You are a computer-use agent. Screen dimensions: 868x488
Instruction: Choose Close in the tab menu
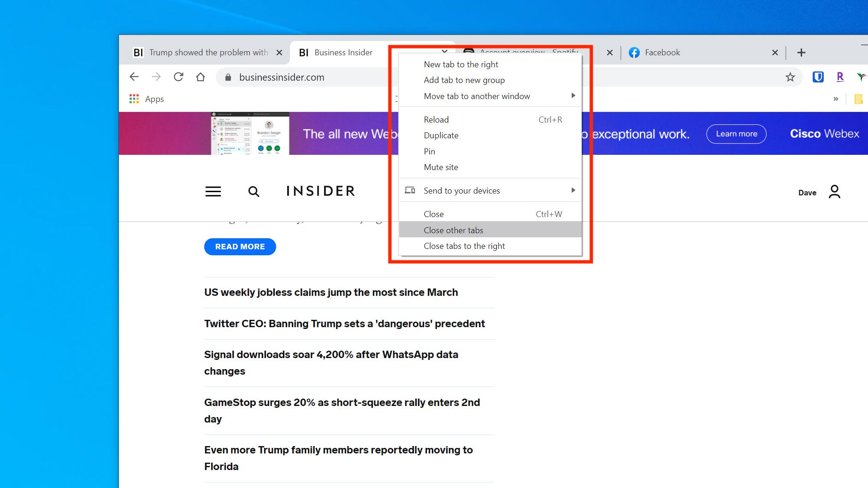(x=490, y=214)
